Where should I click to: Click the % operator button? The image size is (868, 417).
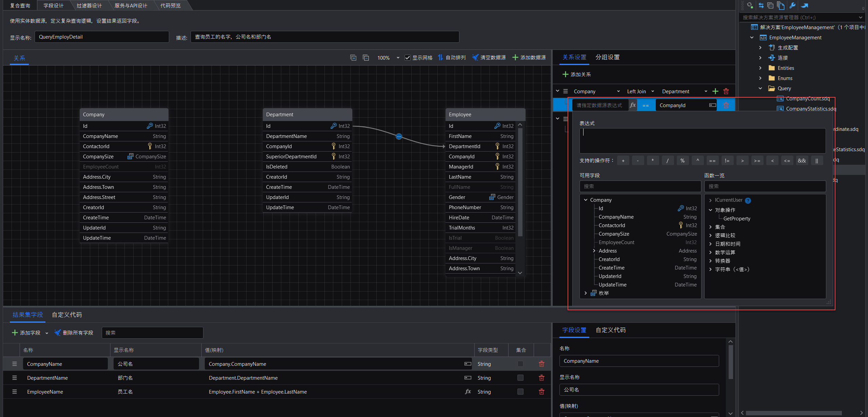(x=683, y=161)
